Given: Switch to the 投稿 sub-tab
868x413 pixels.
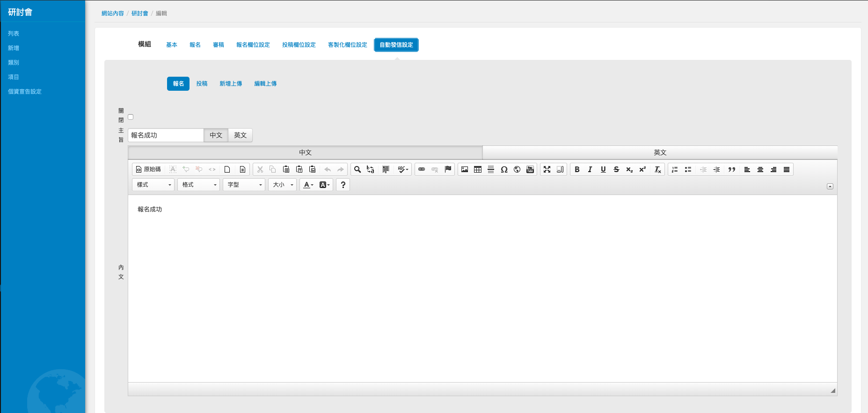Looking at the screenshot, I should click(x=202, y=84).
